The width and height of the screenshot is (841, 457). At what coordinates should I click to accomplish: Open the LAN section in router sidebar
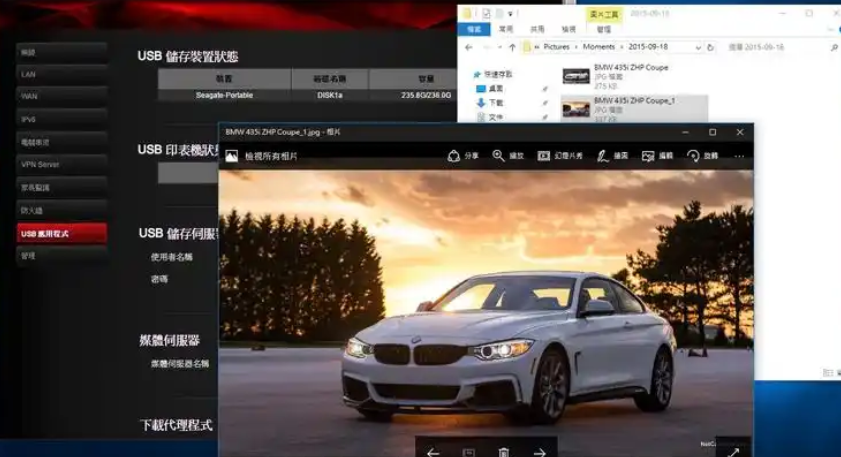(62, 75)
